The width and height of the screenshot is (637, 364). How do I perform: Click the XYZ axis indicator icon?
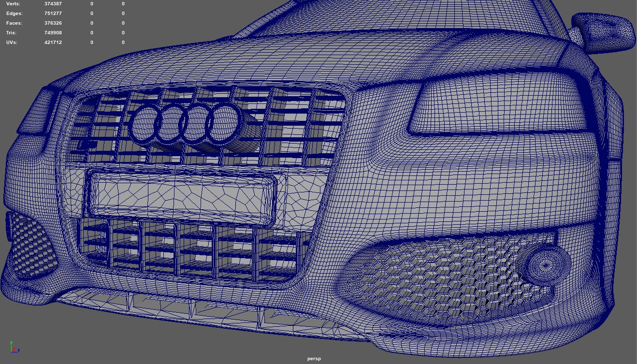pos(14,347)
